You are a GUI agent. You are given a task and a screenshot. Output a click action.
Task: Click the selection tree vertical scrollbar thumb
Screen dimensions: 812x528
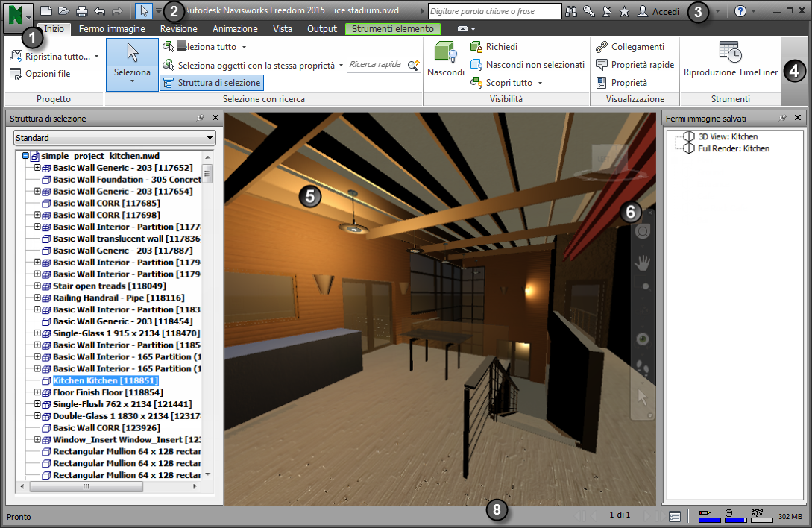(x=207, y=174)
